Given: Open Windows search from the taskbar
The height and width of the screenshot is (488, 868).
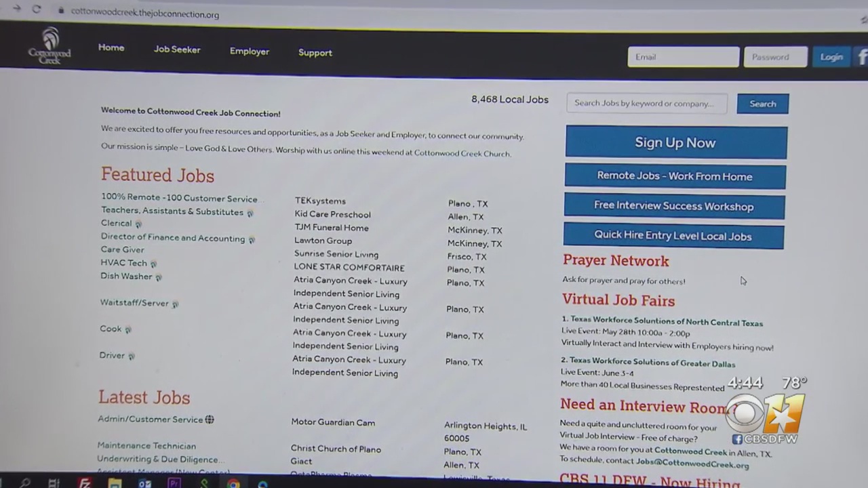Looking at the screenshot, I should (x=25, y=483).
